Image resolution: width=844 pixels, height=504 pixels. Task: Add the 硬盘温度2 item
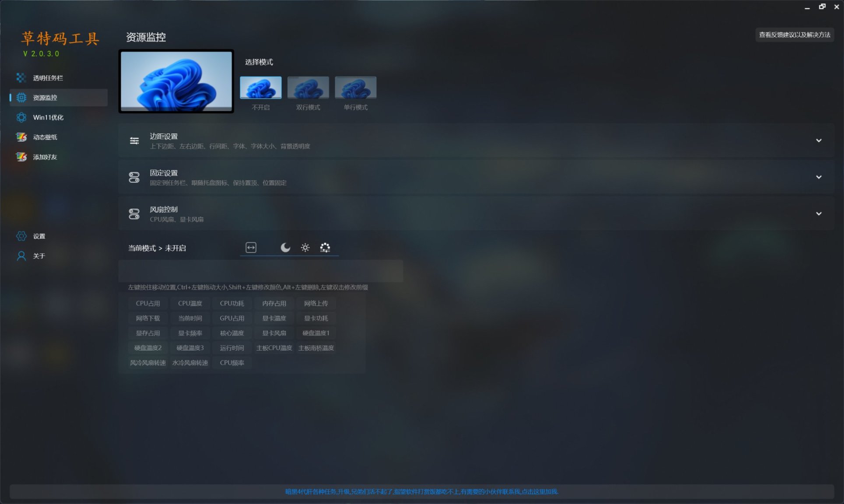148,348
